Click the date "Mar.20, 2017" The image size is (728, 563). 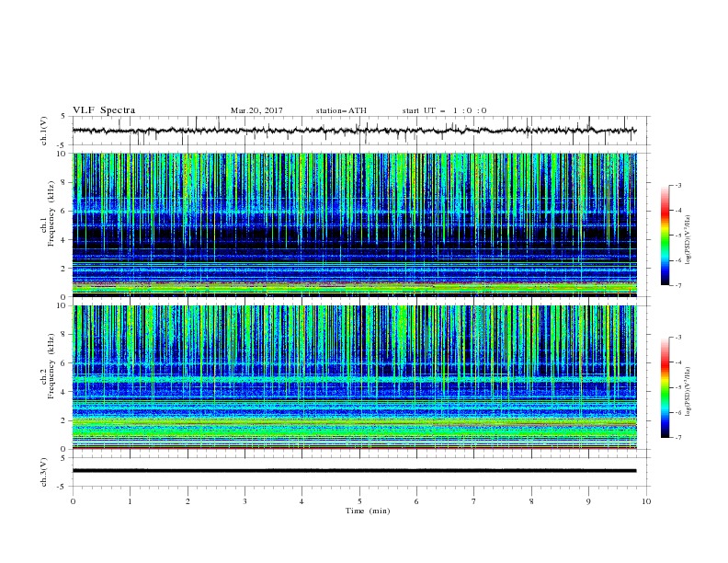256,110
